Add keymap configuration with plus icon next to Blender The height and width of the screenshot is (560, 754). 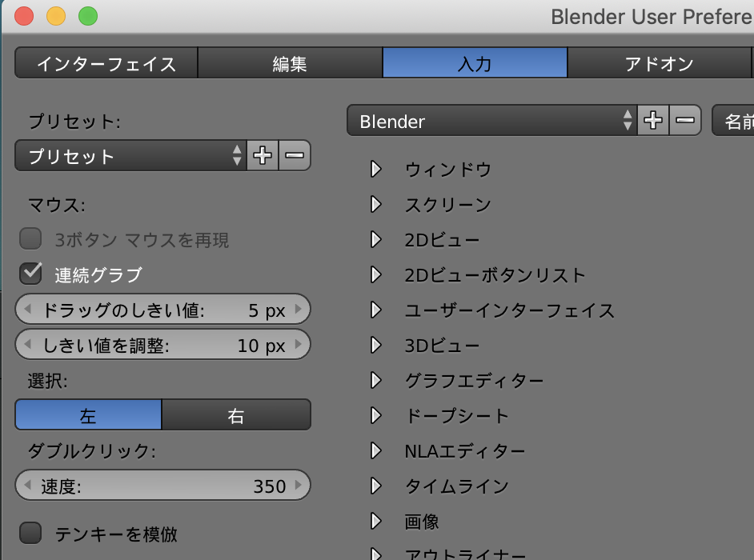pos(653,120)
